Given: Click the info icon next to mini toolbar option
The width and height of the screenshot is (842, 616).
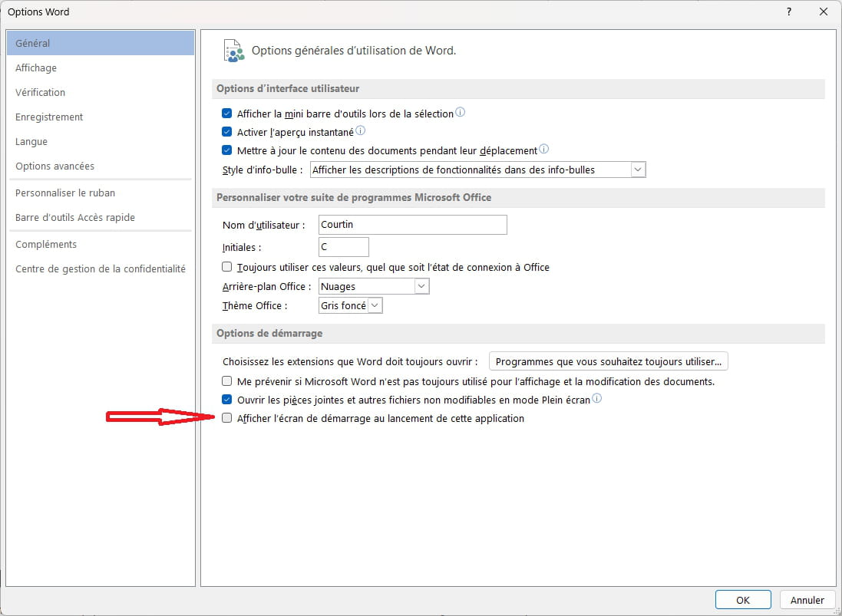Looking at the screenshot, I should click(x=461, y=113).
